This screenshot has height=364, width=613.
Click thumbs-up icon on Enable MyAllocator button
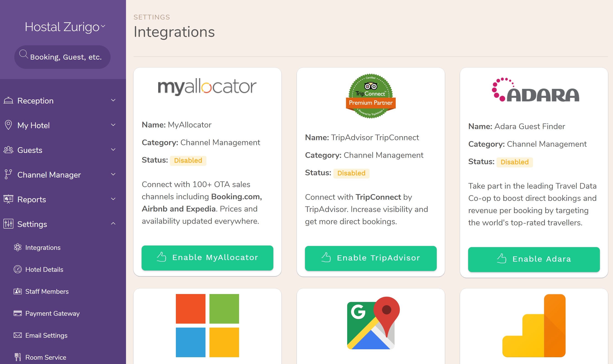pyautogui.click(x=162, y=257)
